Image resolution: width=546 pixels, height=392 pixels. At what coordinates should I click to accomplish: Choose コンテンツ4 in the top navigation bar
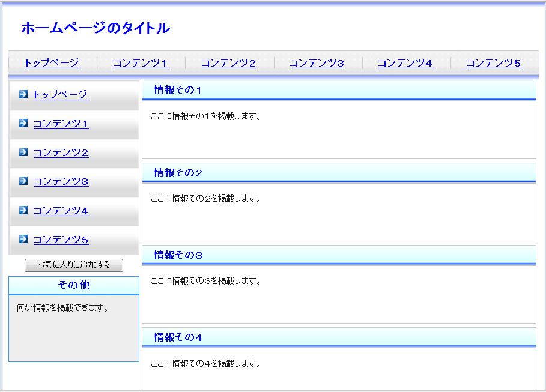pos(405,63)
